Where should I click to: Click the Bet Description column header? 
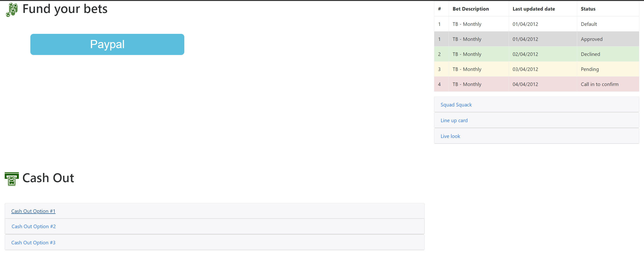(470, 9)
